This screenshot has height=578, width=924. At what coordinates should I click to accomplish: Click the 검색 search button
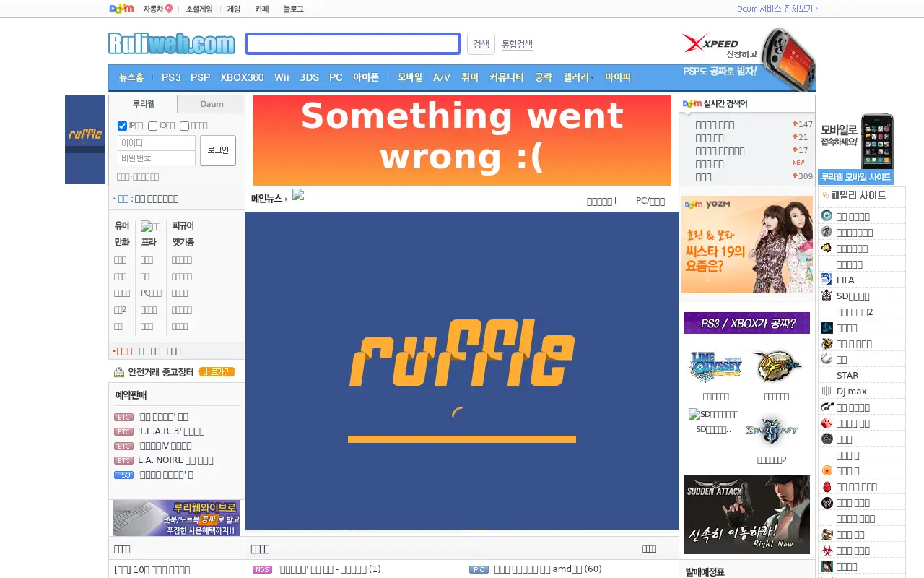[481, 43]
